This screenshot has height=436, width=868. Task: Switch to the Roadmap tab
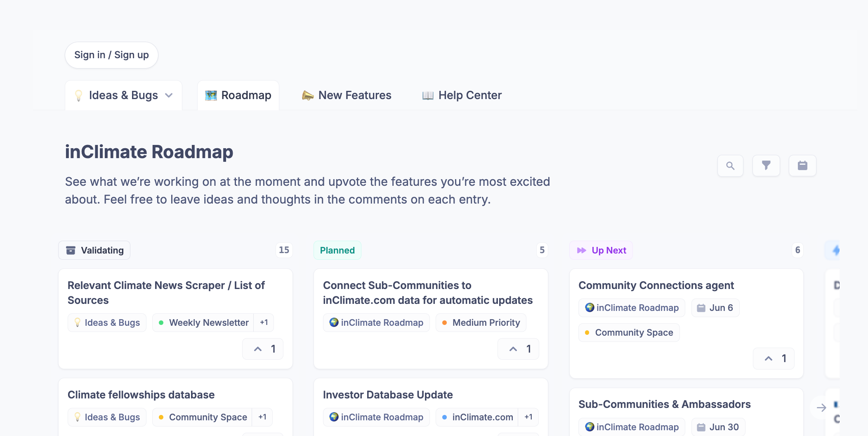[x=238, y=95]
